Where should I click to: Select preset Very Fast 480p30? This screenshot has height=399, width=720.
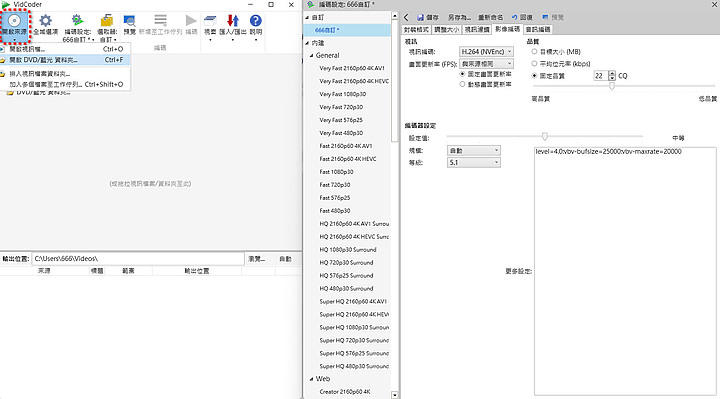tap(341, 133)
